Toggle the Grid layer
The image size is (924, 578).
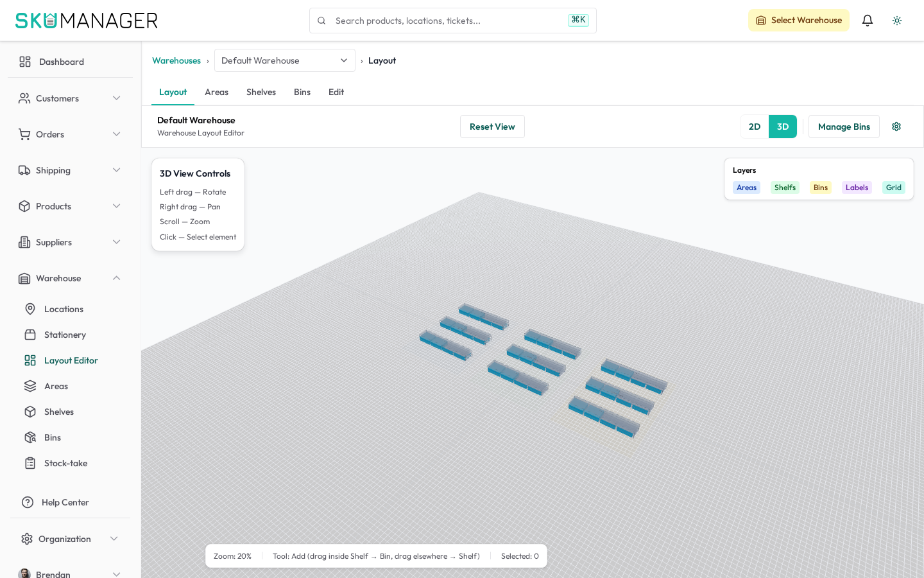[894, 188]
